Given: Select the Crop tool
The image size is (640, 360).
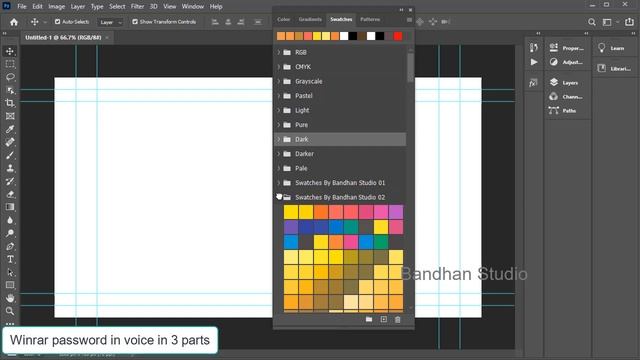Looking at the screenshot, I should 10,103.
